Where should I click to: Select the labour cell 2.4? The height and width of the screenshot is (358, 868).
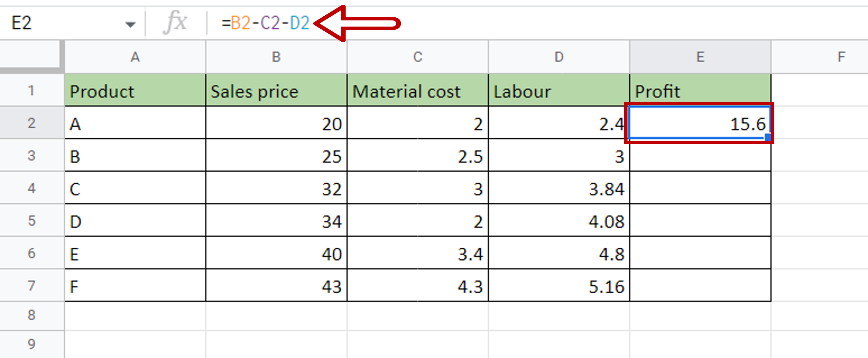click(x=559, y=123)
